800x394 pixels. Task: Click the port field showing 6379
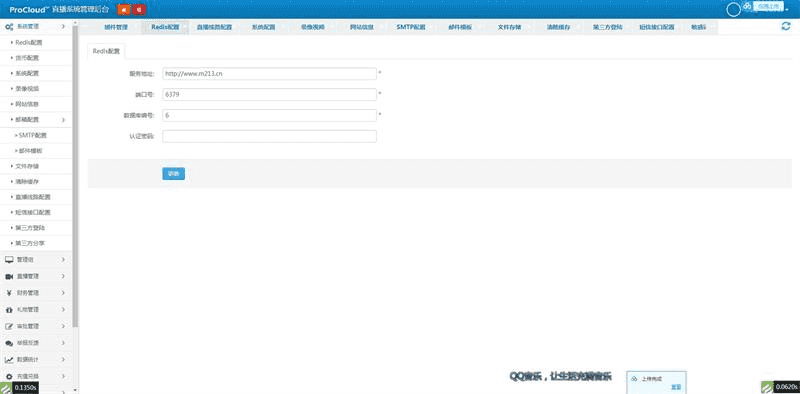coord(269,94)
